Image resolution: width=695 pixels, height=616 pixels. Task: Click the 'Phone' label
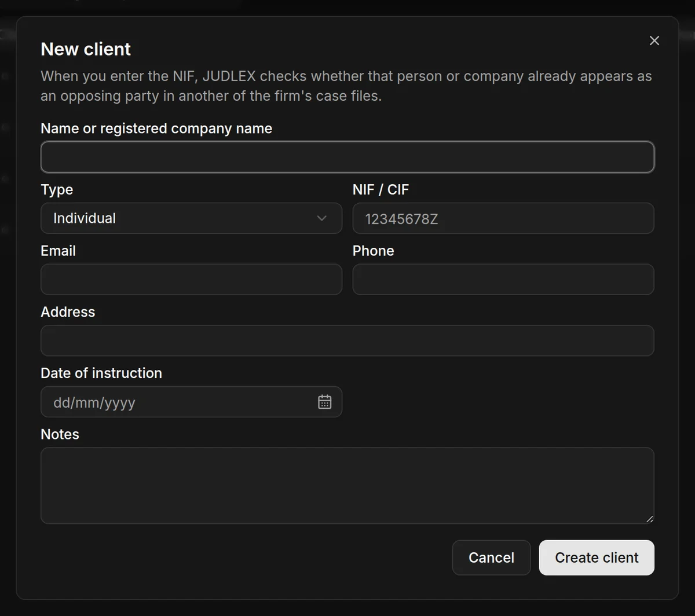373,251
